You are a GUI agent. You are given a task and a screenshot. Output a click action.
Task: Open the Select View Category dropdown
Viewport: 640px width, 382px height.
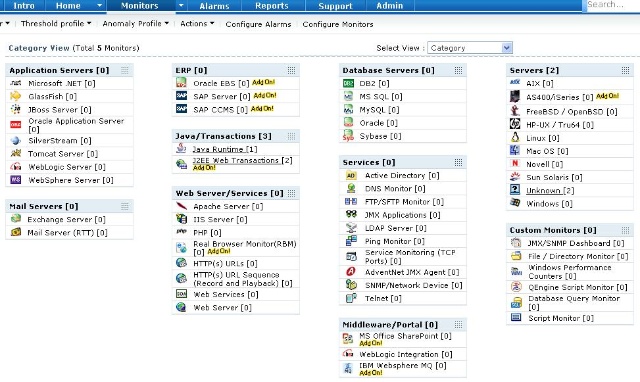470,48
